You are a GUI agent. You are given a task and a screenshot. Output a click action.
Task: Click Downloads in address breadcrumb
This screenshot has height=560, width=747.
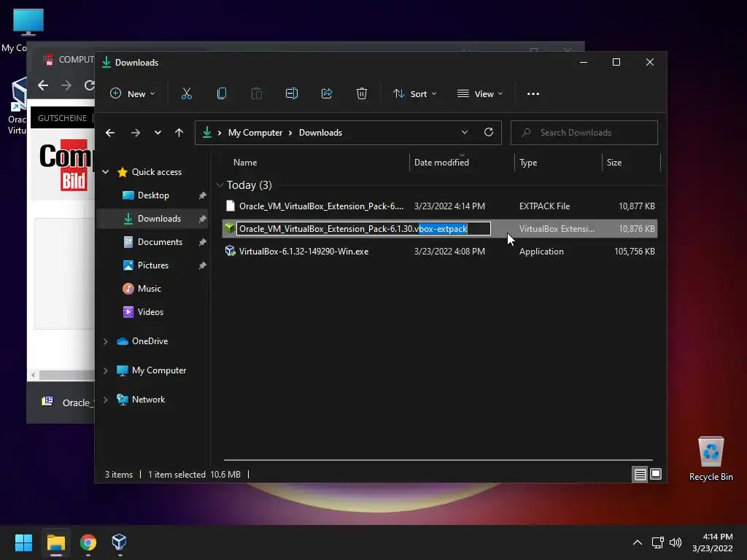pos(320,133)
